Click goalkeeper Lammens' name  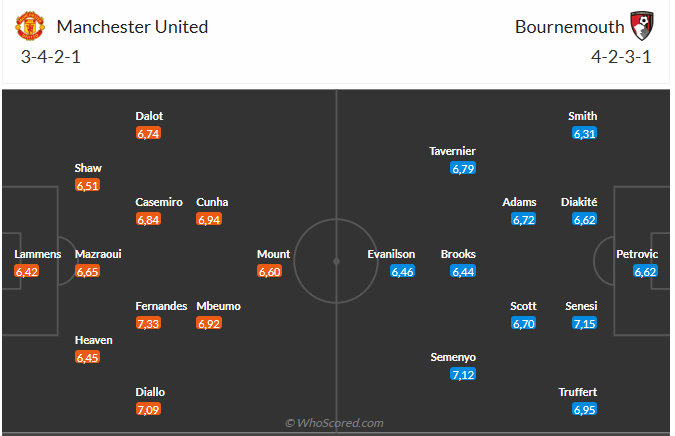pos(38,254)
